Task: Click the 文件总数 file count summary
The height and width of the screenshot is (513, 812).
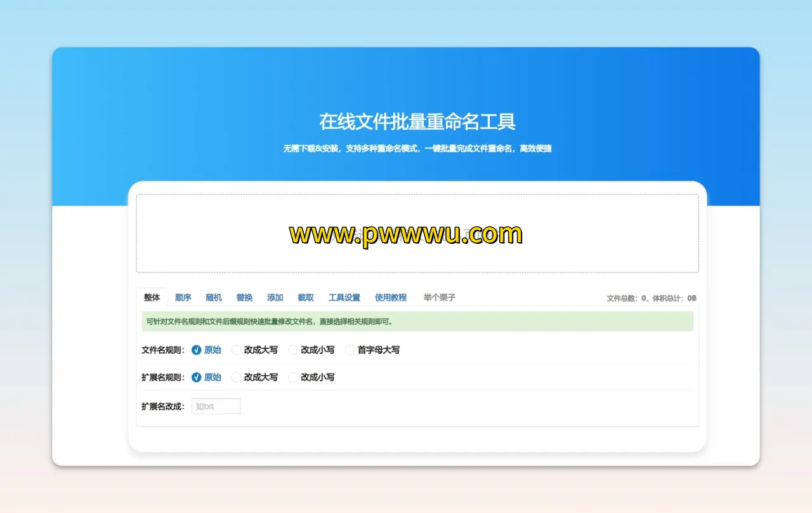Action: [x=651, y=298]
